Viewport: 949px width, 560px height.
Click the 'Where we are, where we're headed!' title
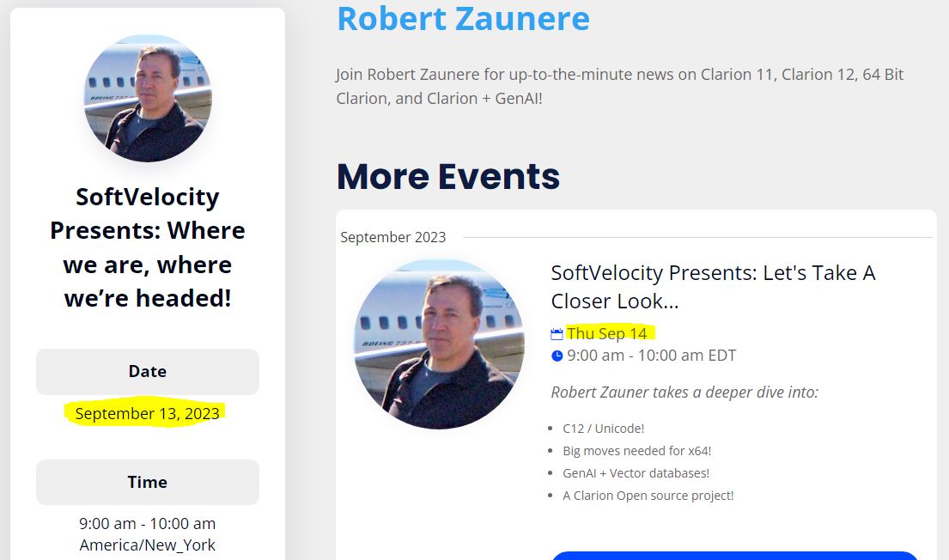tap(147, 247)
